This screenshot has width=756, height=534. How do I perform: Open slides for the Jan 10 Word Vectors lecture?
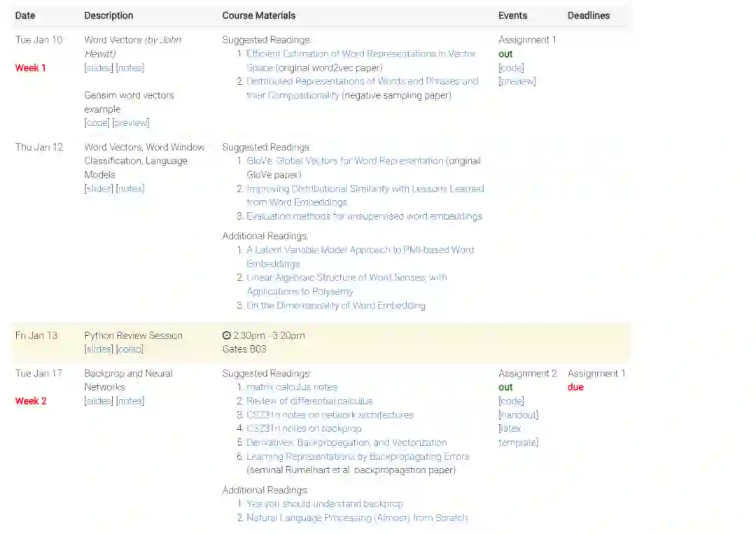(x=99, y=68)
